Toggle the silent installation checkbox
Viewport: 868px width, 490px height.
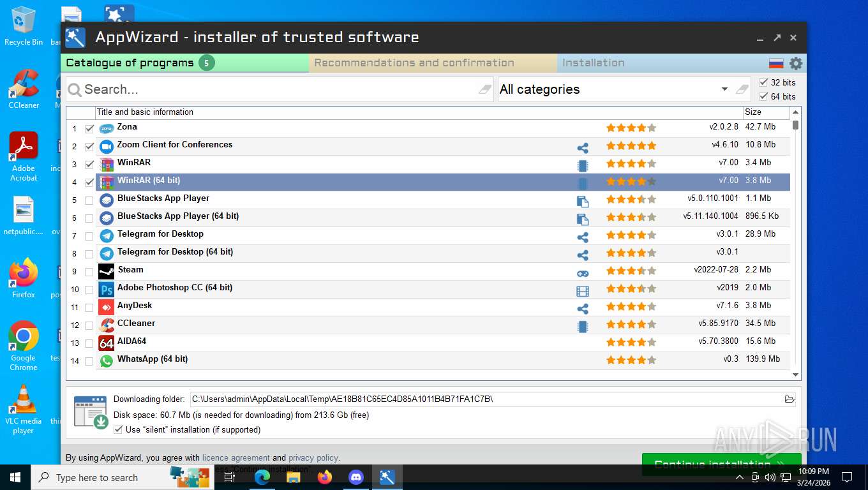tap(117, 429)
